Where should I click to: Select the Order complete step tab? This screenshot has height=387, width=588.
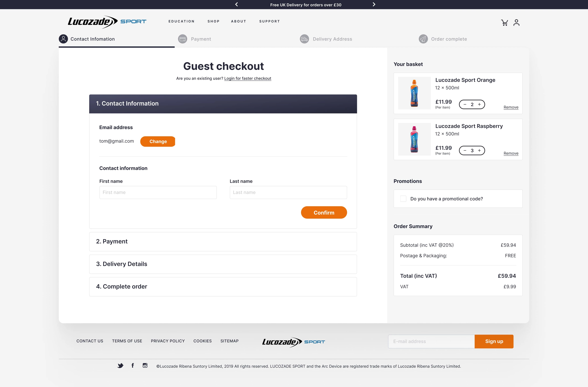tap(443, 39)
